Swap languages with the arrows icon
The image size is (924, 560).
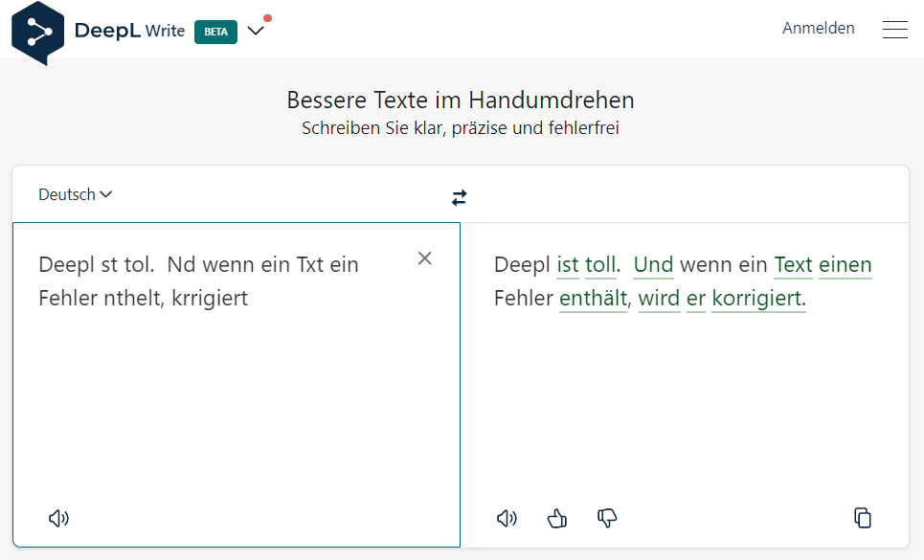460,197
